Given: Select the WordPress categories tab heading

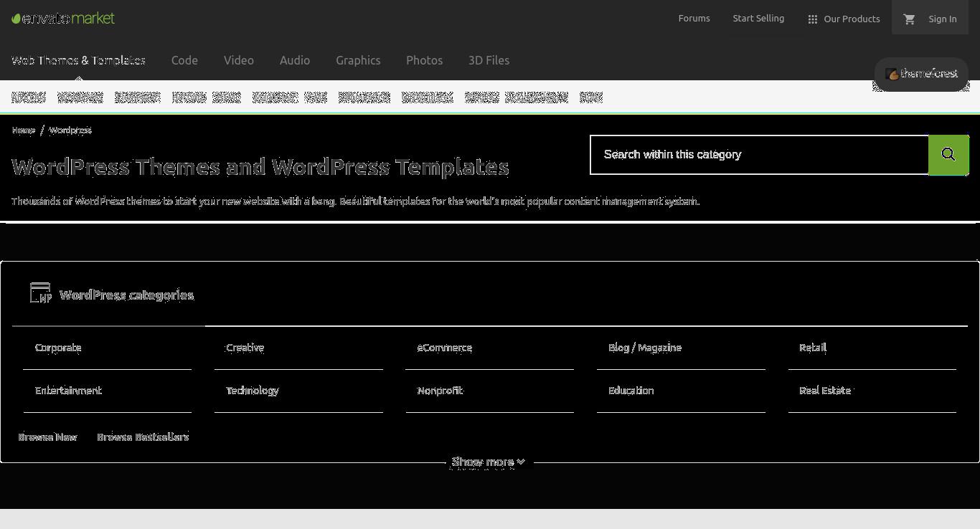Looking at the screenshot, I should coord(126,295).
